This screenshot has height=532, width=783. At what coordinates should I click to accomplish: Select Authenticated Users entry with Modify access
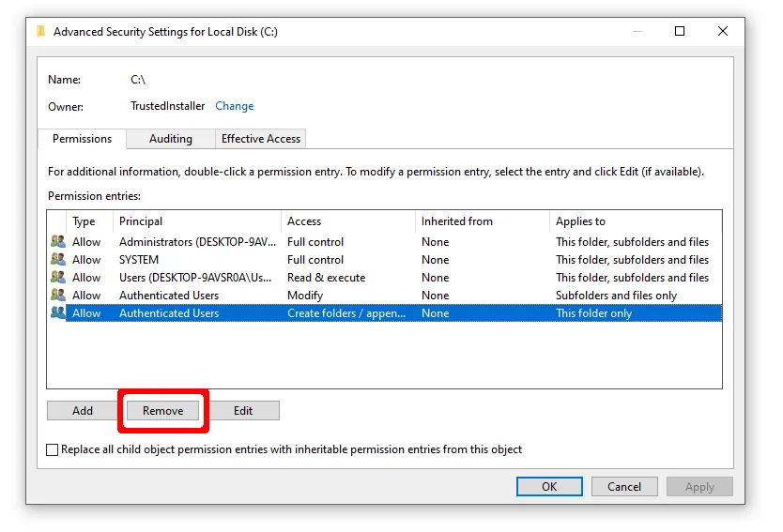click(x=386, y=296)
